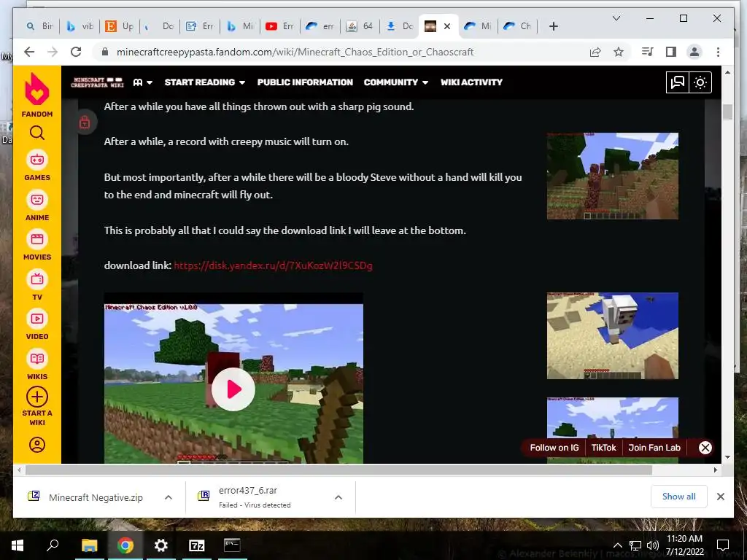Open Wiki Activity page
Viewport: 747px width, 560px height.
click(471, 82)
